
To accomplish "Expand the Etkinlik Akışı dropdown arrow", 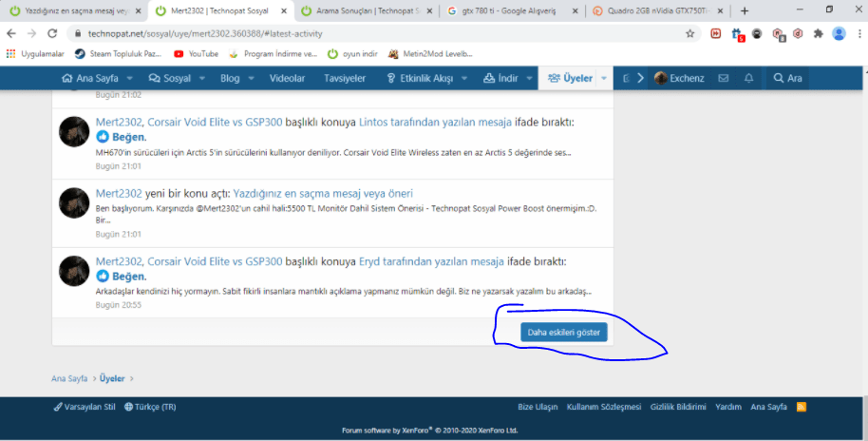I will click(x=464, y=78).
